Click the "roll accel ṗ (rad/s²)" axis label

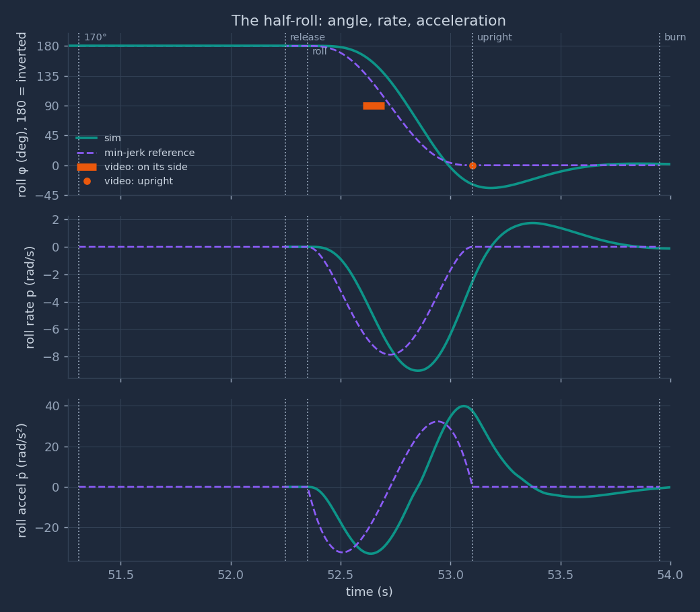point(22,480)
